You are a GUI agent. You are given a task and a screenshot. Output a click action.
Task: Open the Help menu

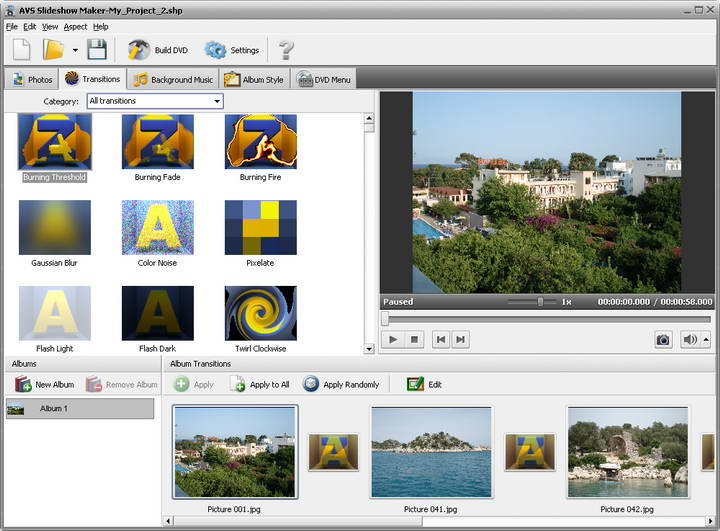[101, 27]
